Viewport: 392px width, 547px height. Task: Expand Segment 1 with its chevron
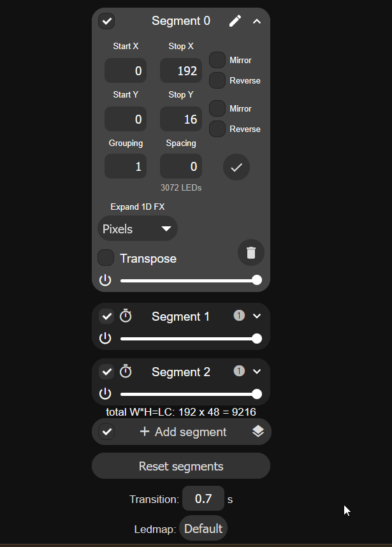point(257,316)
